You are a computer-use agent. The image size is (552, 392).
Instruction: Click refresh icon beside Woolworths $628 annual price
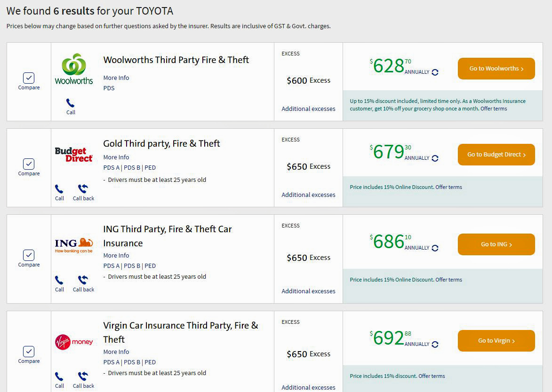(x=435, y=72)
